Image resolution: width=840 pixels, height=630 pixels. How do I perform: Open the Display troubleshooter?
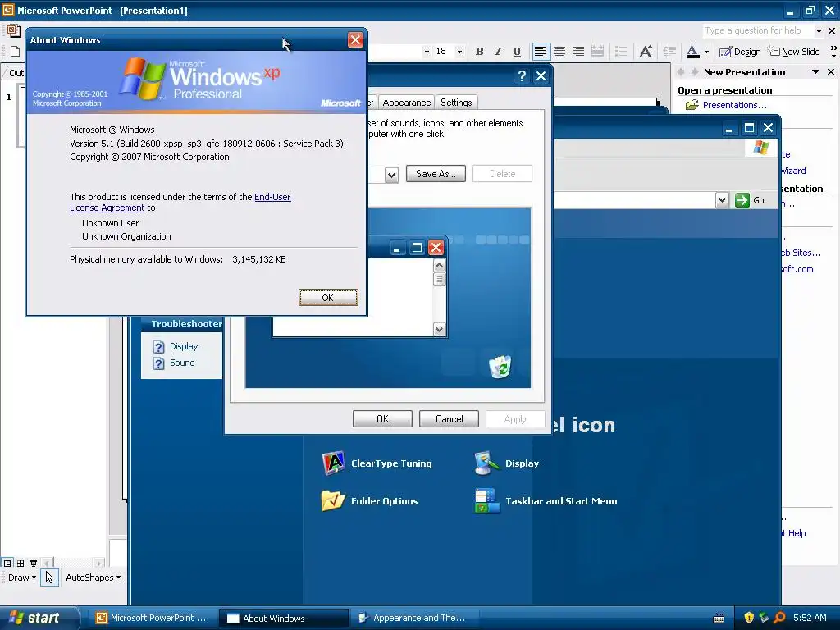(176, 347)
